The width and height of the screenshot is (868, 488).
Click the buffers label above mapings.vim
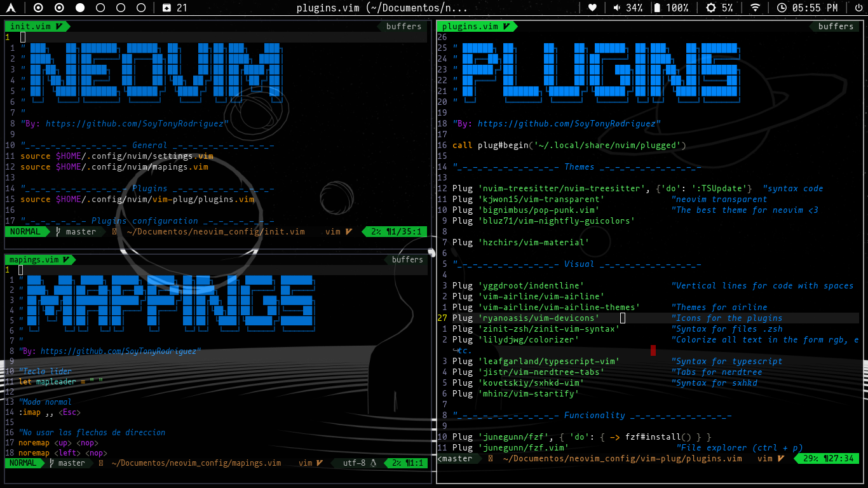coord(407,259)
